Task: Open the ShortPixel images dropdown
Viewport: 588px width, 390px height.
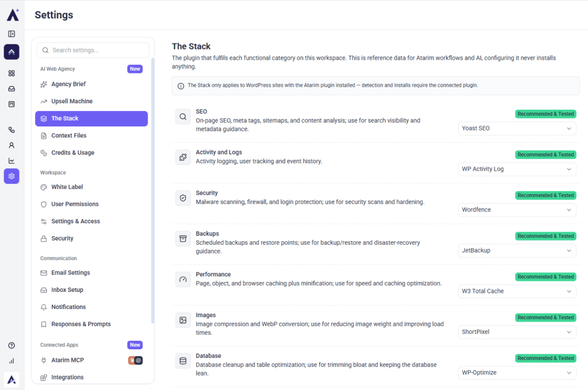Action: 517,332
